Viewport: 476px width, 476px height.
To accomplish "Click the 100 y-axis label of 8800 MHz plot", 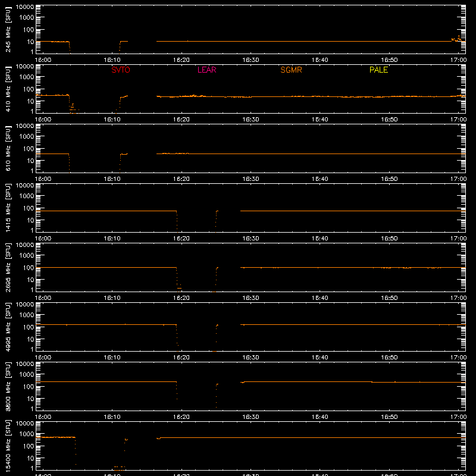I will 29,386.
